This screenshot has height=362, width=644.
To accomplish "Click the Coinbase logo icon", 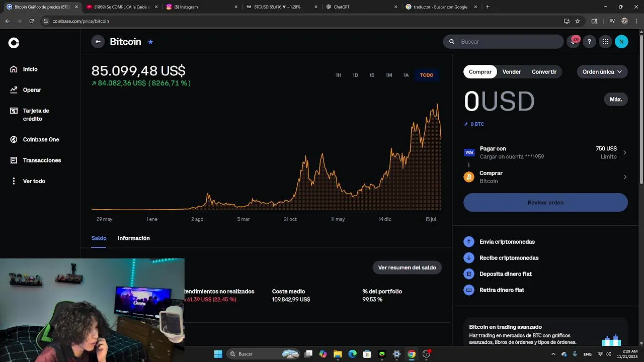I will [x=14, y=43].
